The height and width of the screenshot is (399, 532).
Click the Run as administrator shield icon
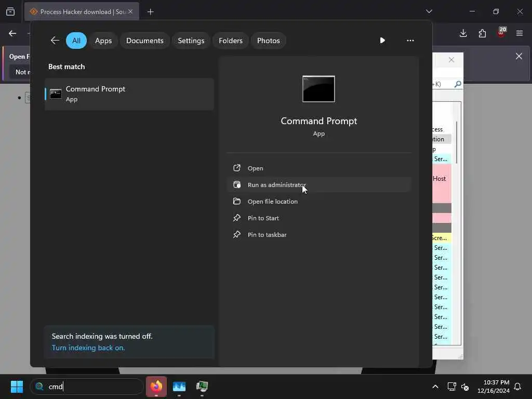coord(237,184)
